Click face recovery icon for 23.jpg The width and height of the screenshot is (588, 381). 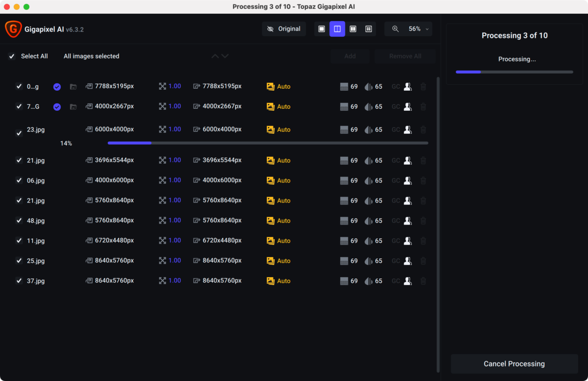click(x=408, y=130)
